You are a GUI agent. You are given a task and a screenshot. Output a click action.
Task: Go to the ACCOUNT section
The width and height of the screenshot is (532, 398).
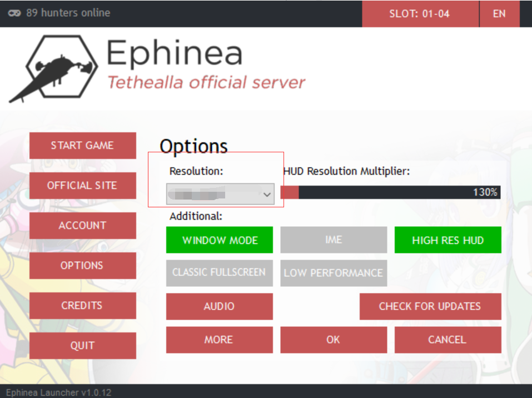(82, 226)
